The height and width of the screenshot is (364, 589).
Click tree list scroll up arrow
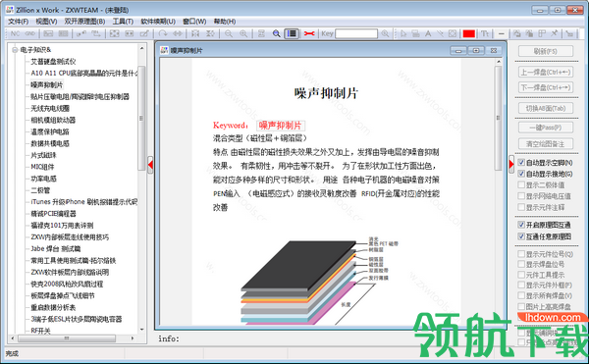[x=142, y=48]
